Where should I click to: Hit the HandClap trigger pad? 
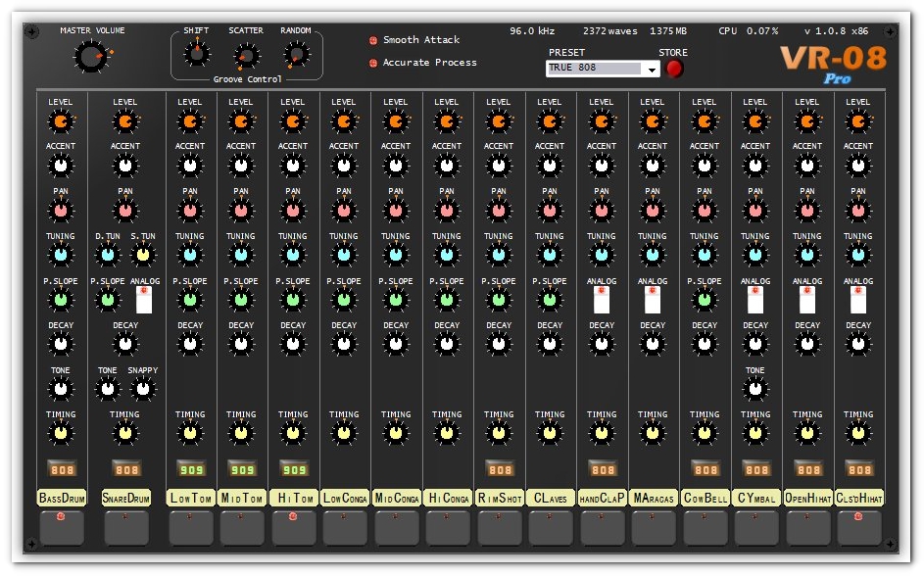pyautogui.click(x=602, y=529)
